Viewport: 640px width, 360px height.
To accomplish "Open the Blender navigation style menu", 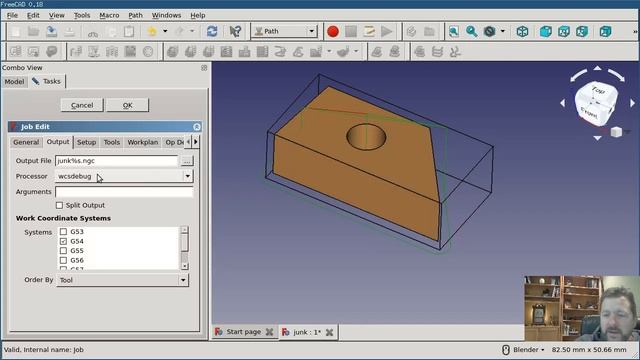I will (524, 349).
